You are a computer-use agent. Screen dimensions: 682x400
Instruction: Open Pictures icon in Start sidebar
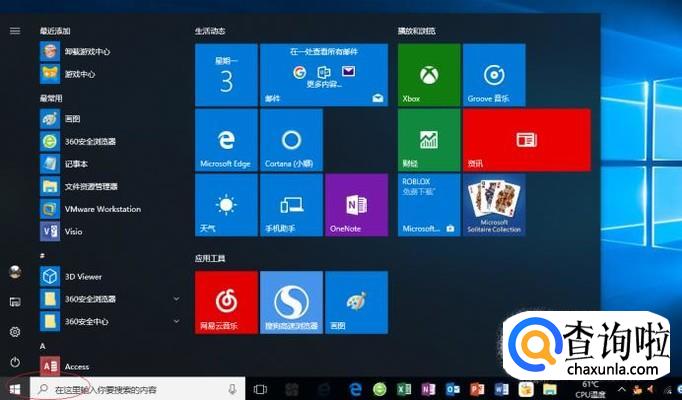pyautogui.click(x=15, y=302)
